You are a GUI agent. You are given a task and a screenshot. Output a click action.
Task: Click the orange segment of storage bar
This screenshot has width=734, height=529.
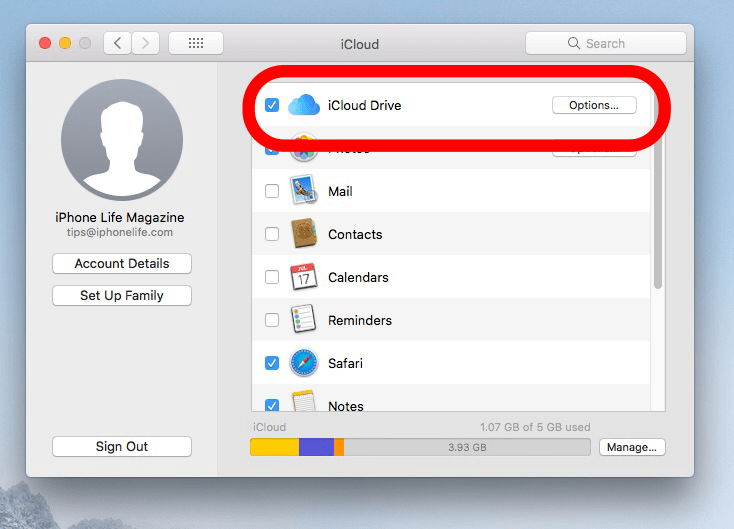point(339,447)
